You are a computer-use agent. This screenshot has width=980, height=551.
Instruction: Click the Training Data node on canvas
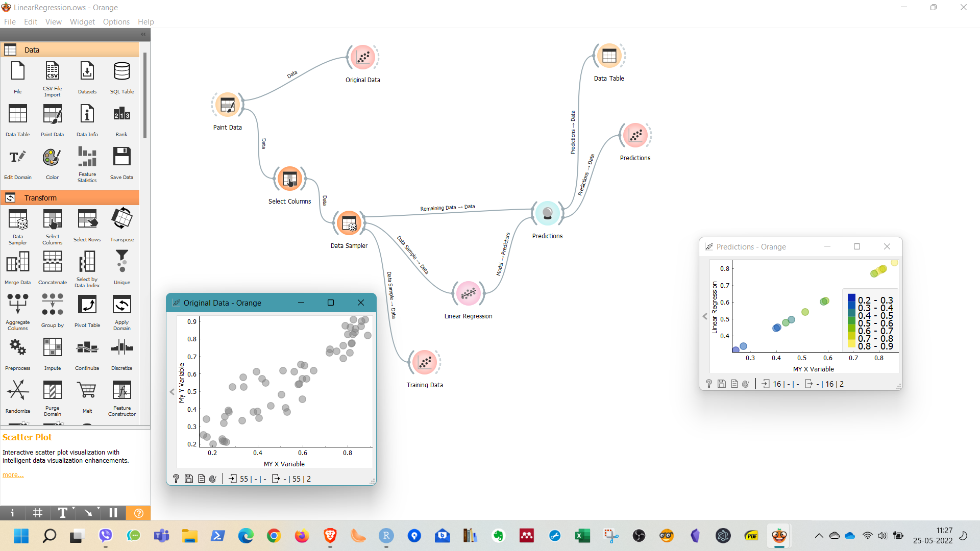425,363
